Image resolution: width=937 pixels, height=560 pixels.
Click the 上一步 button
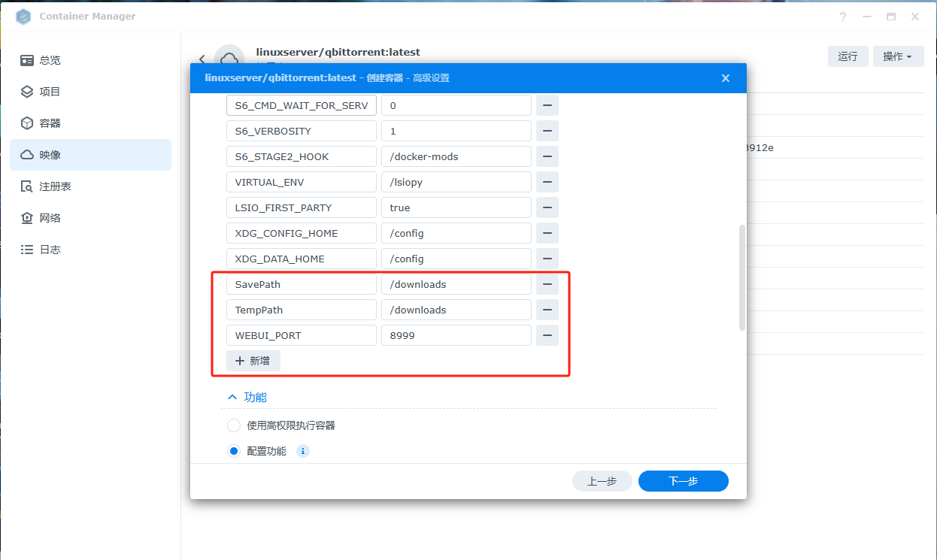click(x=602, y=481)
